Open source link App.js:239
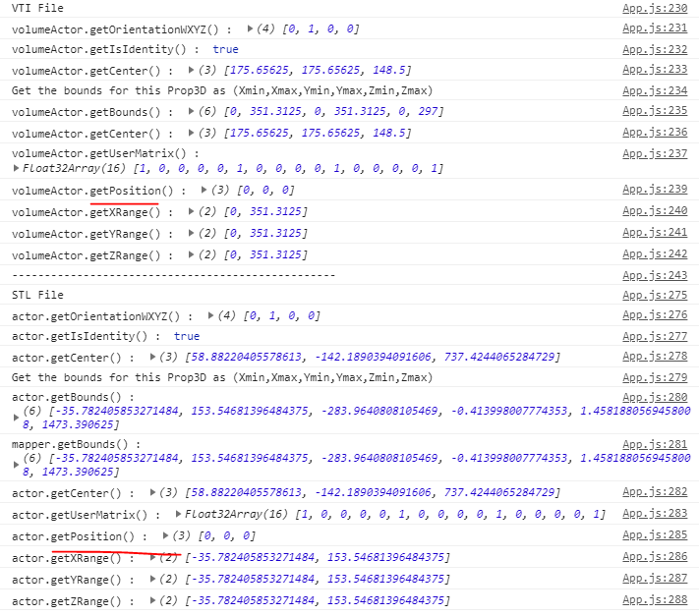Image resolution: width=699 pixels, height=616 pixels. click(655, 190)
